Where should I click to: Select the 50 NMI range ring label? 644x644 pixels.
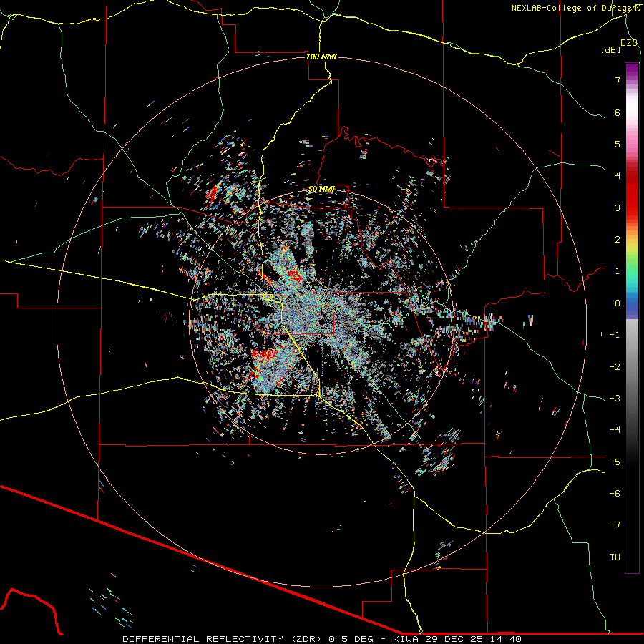click(x=321, y=190)
